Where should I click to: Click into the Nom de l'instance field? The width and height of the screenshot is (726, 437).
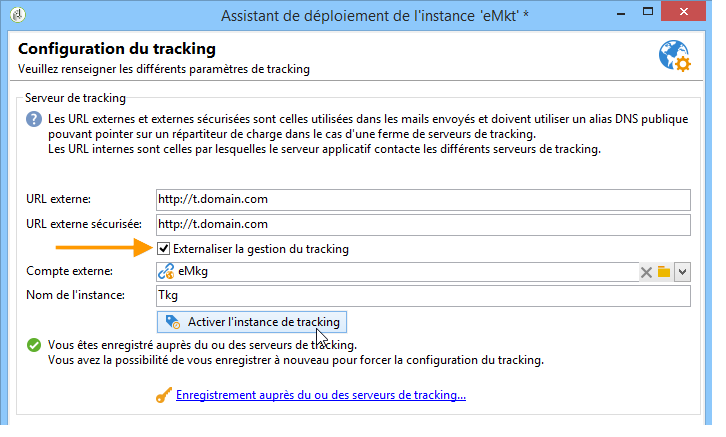423,296
